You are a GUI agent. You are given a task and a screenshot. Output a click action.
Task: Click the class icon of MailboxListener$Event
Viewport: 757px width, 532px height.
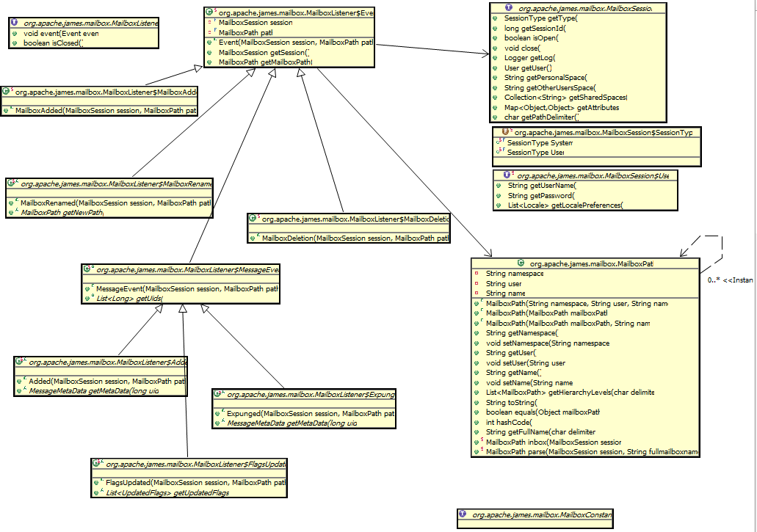210,12
